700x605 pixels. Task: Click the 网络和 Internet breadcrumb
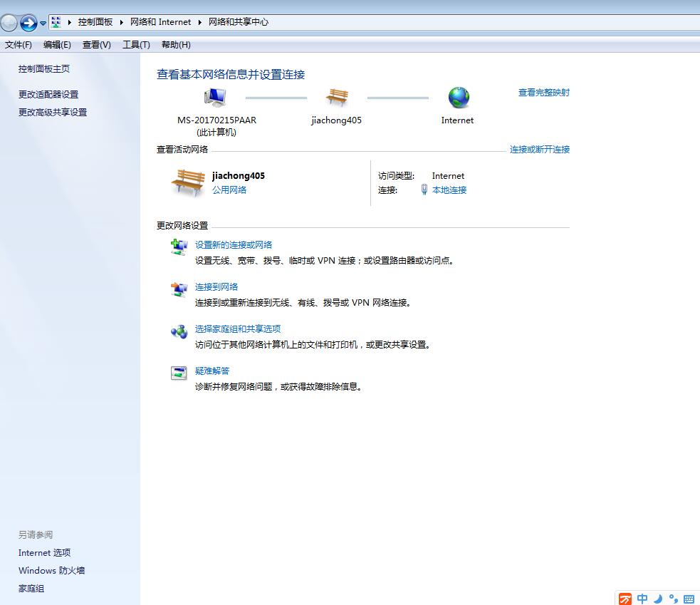pos(160,22)
